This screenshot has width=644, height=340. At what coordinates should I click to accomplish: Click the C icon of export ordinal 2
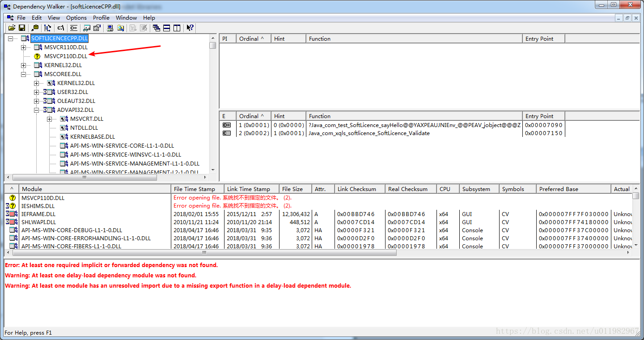[x=227, y=133]
